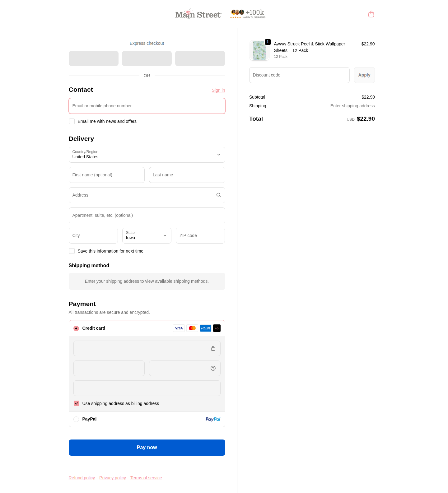Open the State dropdown showing Iowa
This screenshot has width=448, height=493.
point(147,235)
